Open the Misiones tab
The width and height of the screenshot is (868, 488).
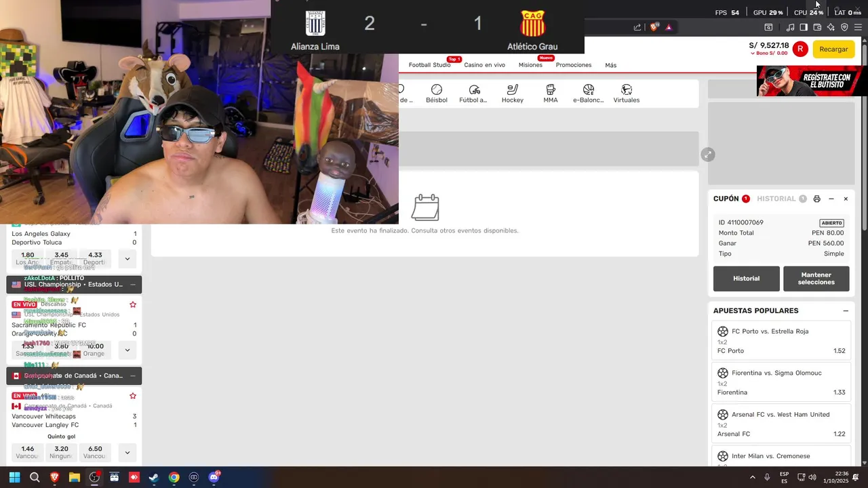pyautogui.click(x=530, y=65)
